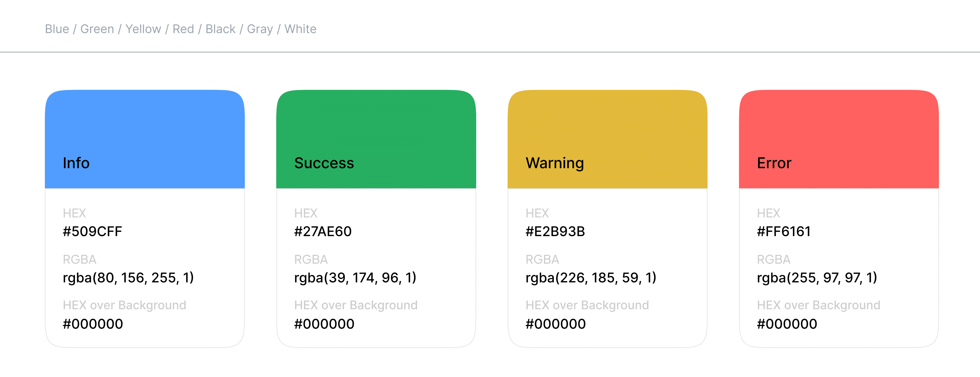
Task: Click rgba(80, 156, 255, 1) text
Action: pos(128,278)
